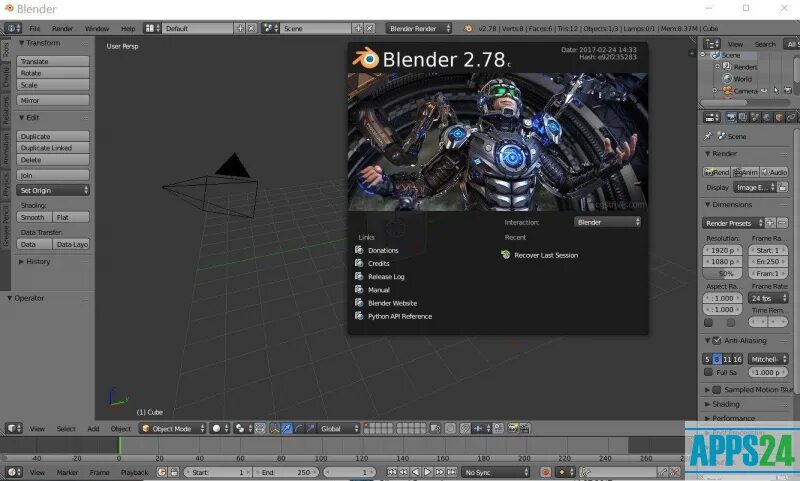Click the Release Log link

(386, 276)
